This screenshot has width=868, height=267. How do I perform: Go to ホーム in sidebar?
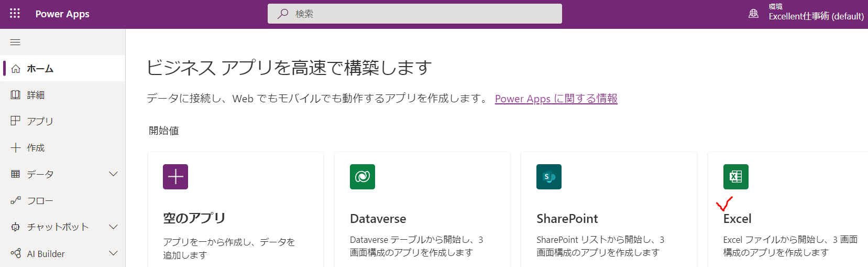[40, 69]
